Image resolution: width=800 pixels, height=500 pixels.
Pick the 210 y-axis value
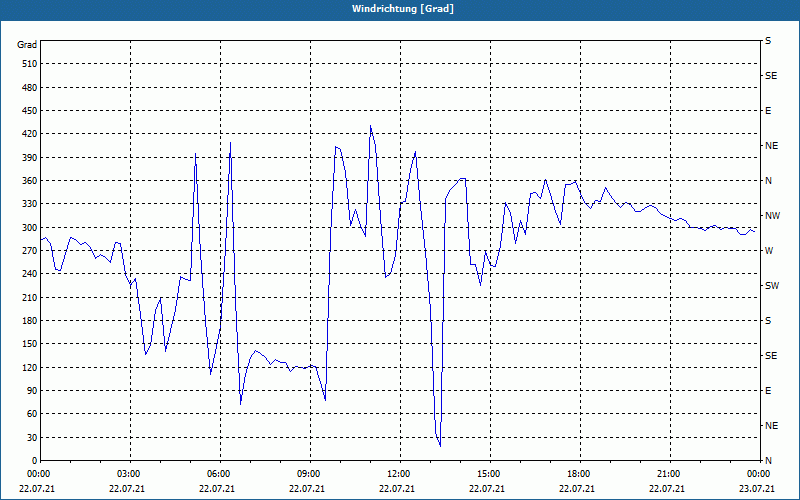point(30,297)
